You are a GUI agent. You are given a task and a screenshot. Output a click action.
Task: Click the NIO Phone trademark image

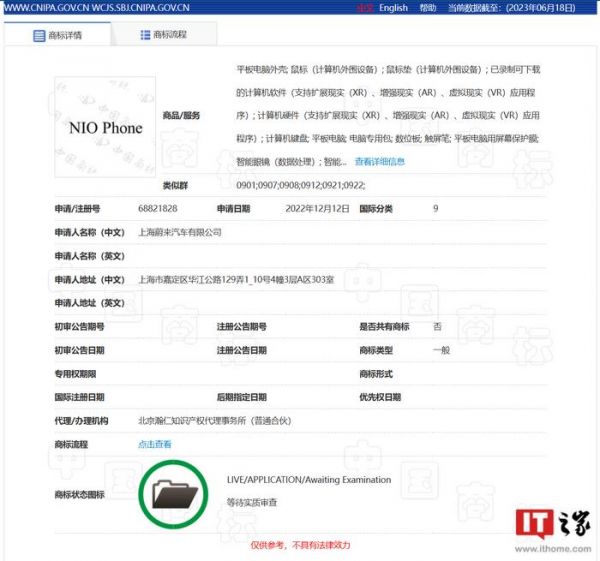[x=105, y=128]
